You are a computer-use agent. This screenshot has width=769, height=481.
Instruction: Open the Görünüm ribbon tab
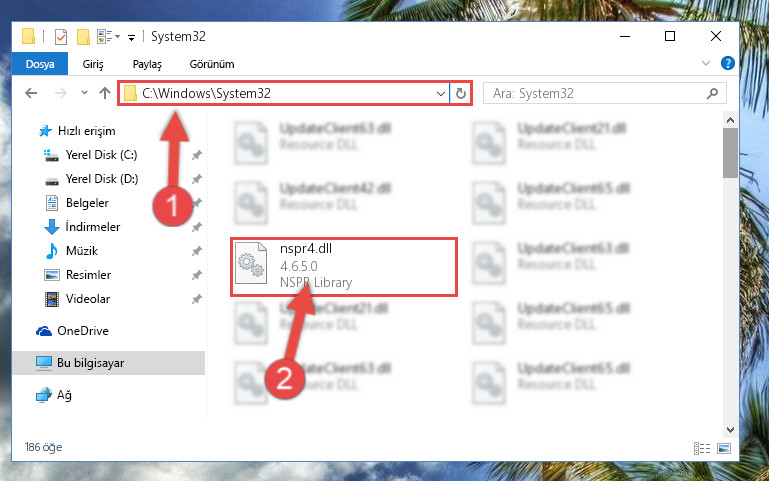[x=212, y=64]
